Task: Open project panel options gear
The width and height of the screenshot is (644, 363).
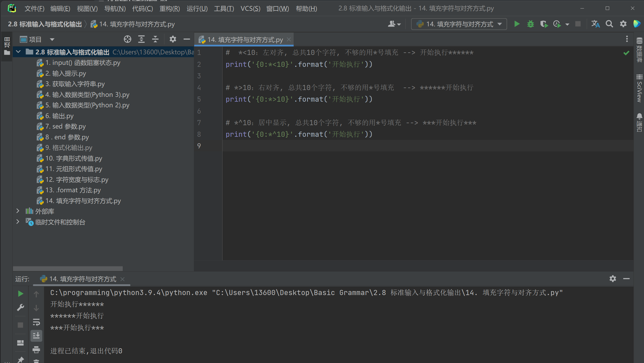Action: tap(173, 39)
